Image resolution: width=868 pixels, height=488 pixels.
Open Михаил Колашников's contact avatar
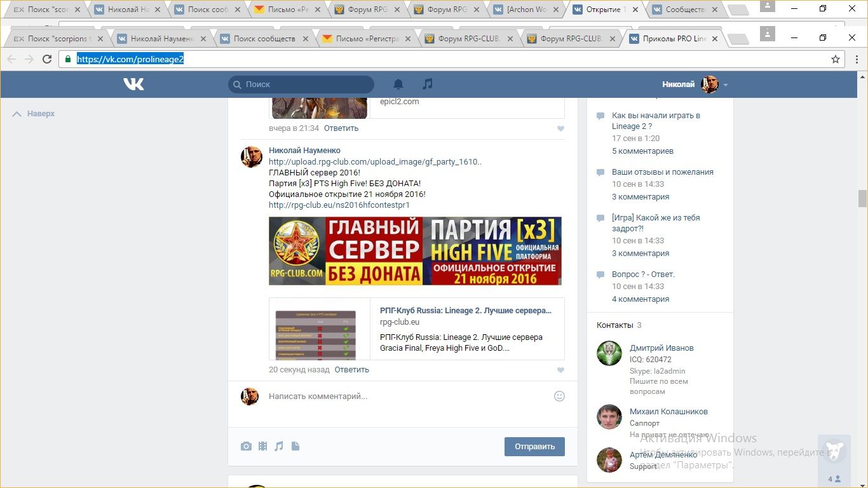tap(609, 417)
